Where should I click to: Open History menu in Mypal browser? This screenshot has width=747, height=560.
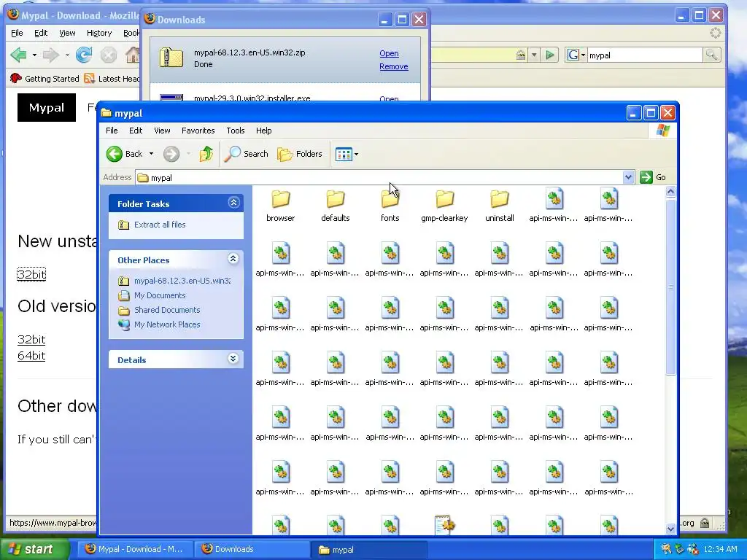pos(99,33)
